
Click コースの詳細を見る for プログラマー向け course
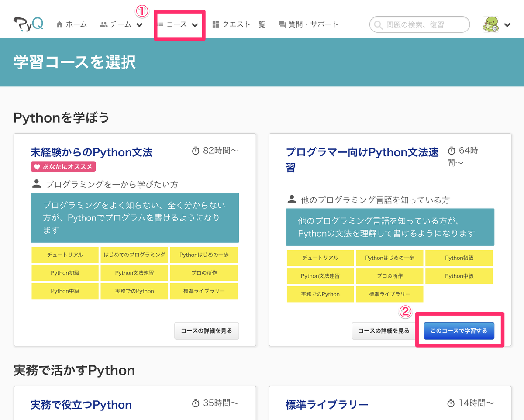tap(384, 331)
